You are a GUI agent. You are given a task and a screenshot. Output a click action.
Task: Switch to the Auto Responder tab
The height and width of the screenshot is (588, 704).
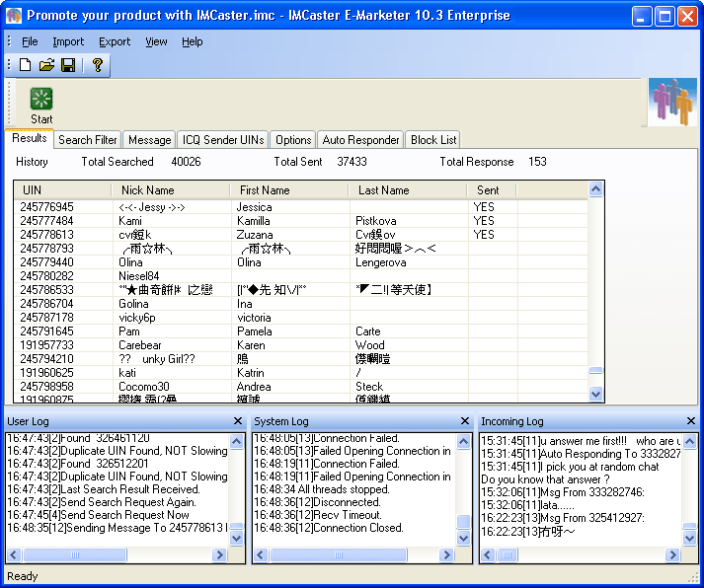click(360, 140)
